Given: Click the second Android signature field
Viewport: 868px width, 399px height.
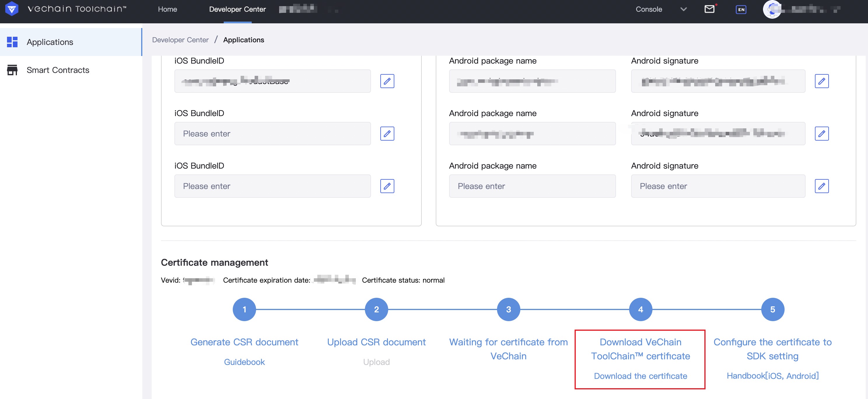Looking at the screenshot, I should tap(718, 134).
